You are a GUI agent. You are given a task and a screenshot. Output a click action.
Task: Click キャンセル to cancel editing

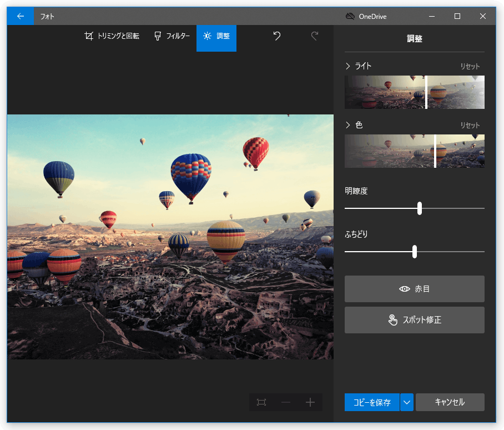coord(450,402)
